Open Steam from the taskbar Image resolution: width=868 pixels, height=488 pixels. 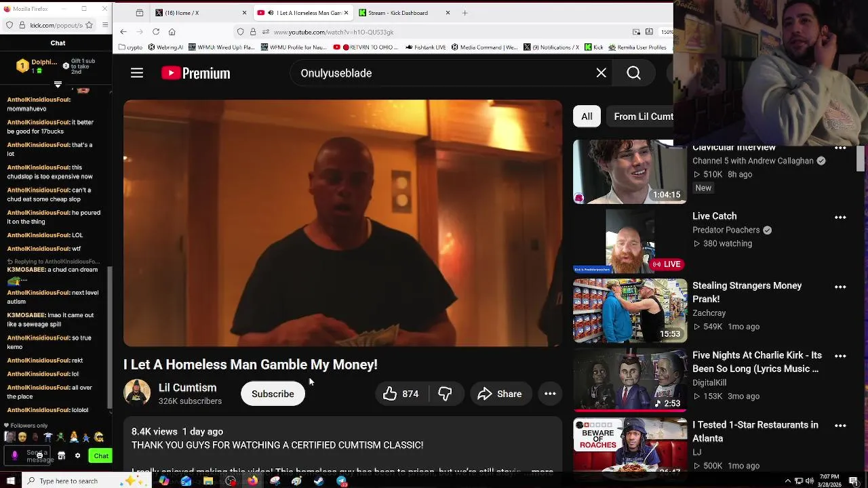[319, 481]
